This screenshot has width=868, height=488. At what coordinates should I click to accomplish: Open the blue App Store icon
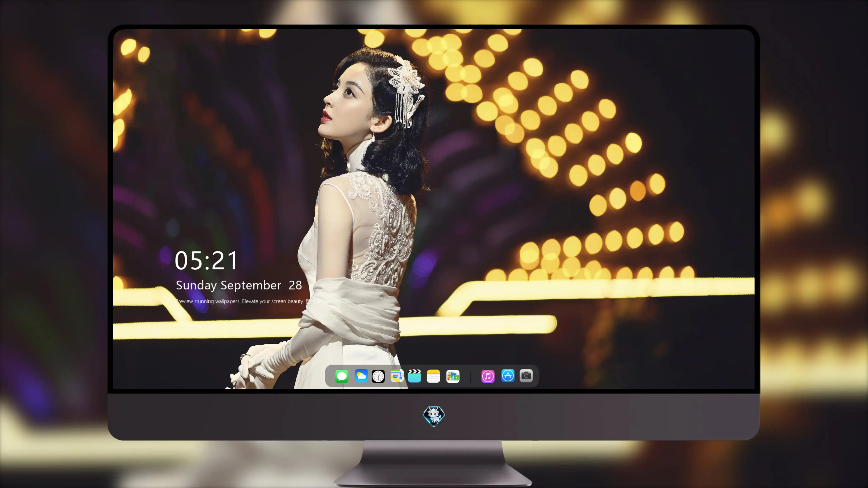[x=508, y=376]
